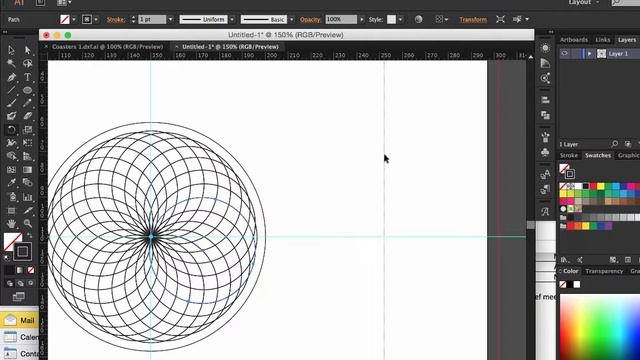Toggle visibility eye of Layer 1
Viewport: 640px width, 360px height.
[565, 53]
